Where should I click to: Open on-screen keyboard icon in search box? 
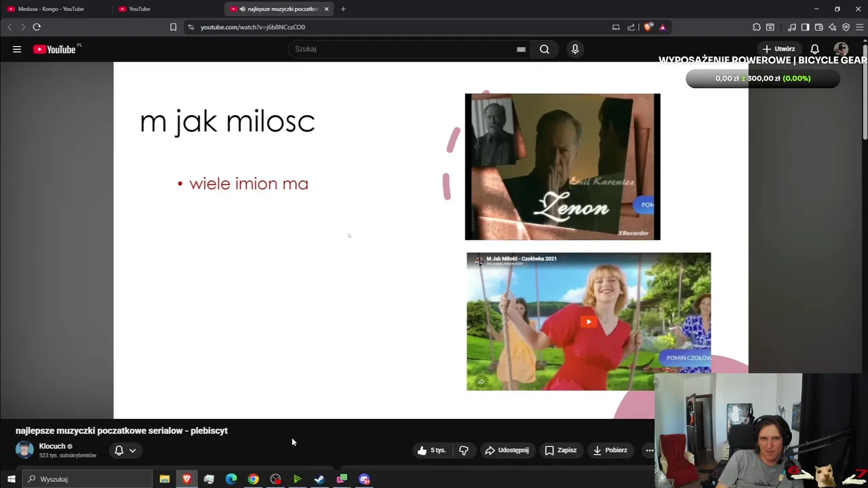click(x=521, y=49)
